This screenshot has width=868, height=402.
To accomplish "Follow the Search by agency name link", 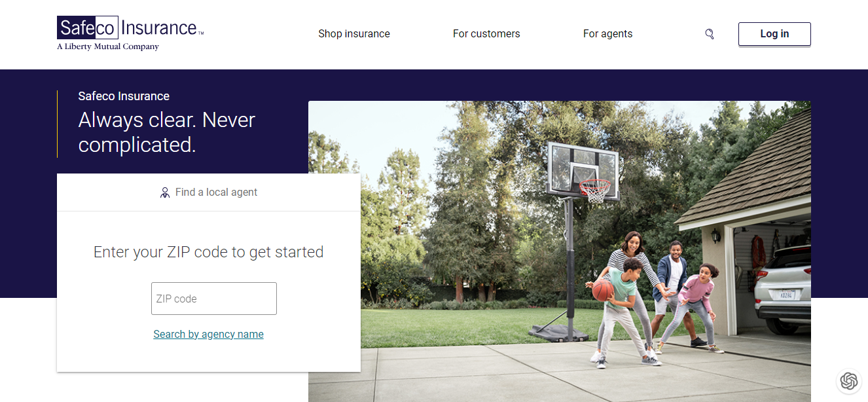I will 208,334.
